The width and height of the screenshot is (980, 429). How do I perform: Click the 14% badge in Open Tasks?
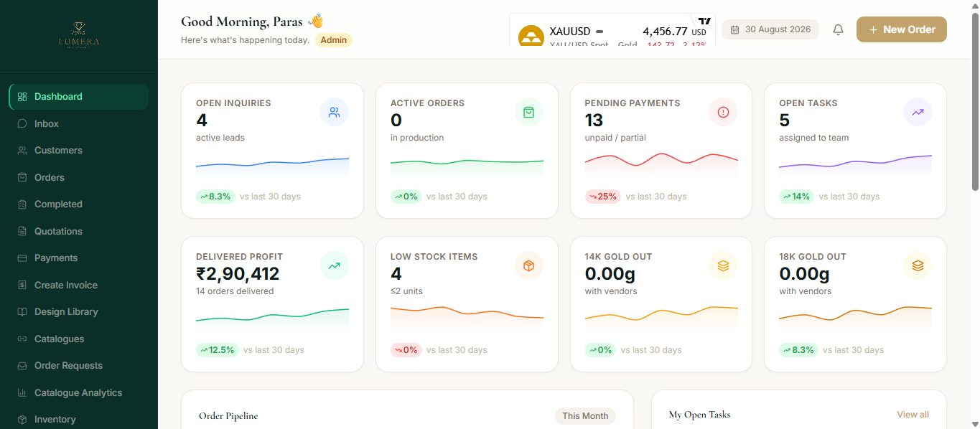coord(797,197)
